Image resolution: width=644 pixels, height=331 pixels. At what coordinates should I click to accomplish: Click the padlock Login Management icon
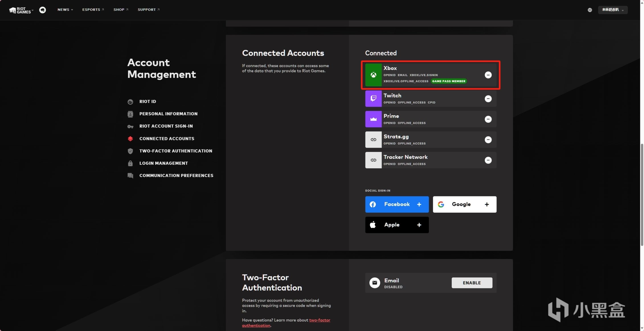(130, 163)
